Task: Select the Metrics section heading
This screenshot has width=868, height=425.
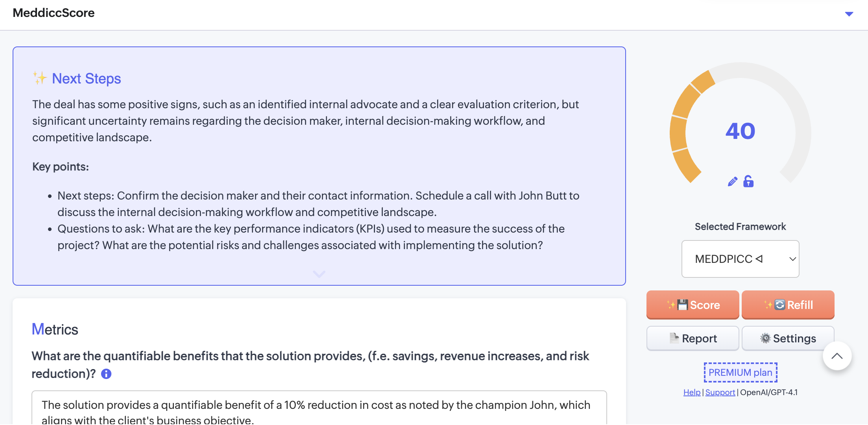Action: 55,329
